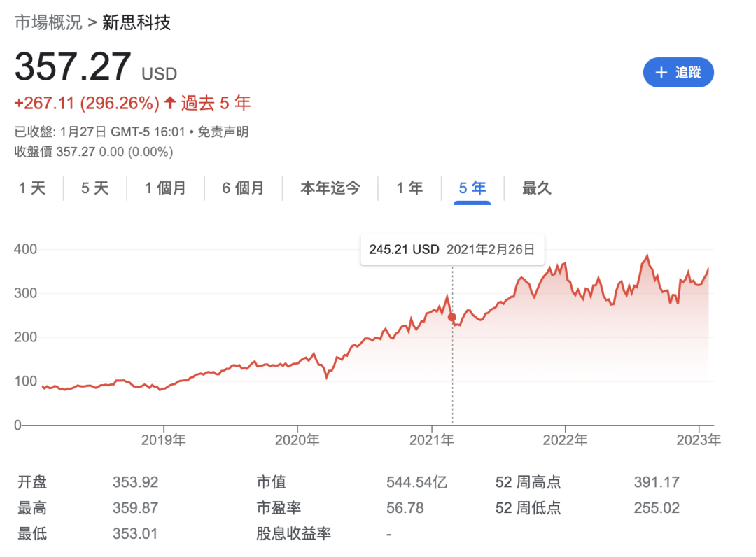Screen dimensions: 756x557
Task: Click the 2023年 axis label
Action: pyautogui.click(x=699, y=440)
